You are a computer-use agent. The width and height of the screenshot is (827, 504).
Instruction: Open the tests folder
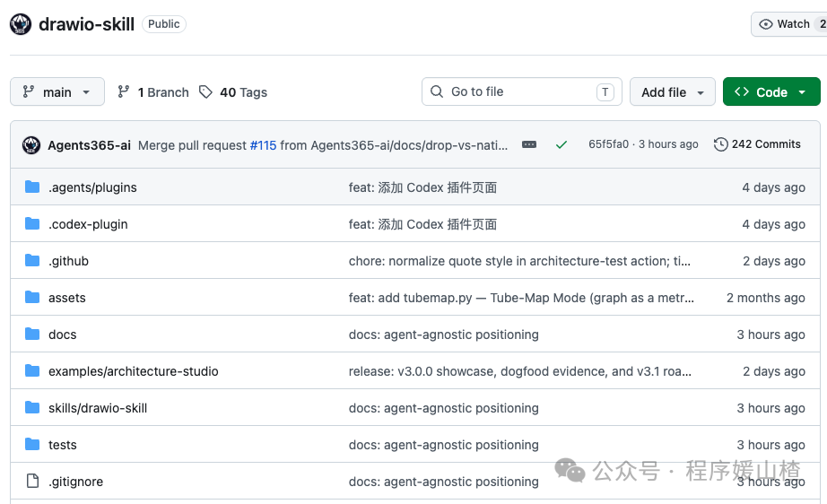point(62,445)
